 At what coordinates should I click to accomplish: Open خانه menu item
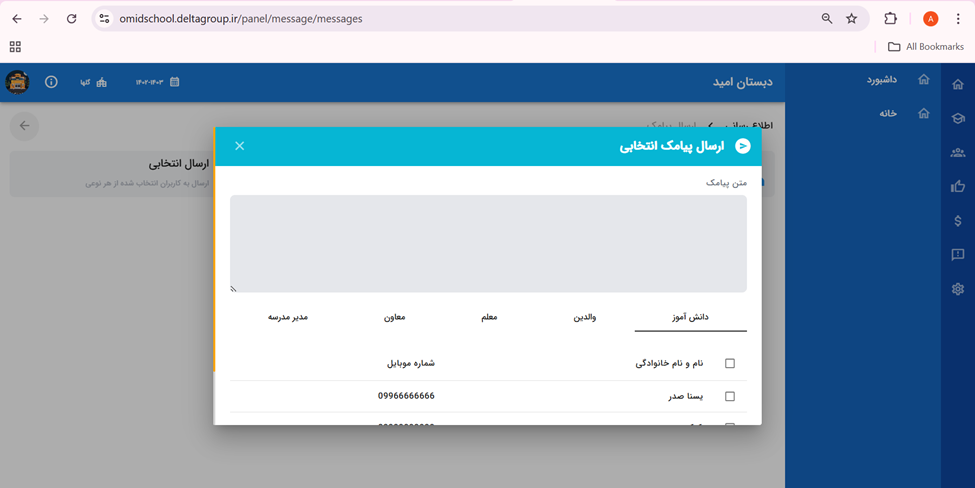click(x=888, y=113)
